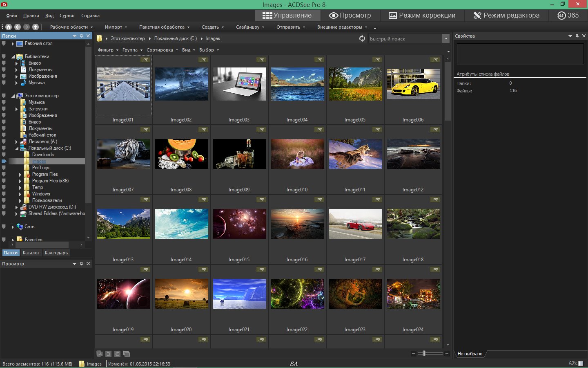The image size is (588, 368).
Task: Pin the Свойства panel
Action: pyautogui.click(x=577, y=36)
